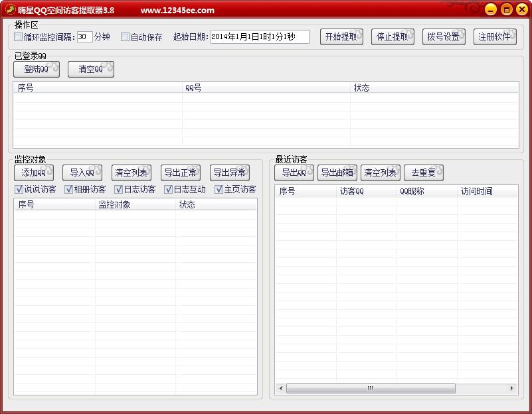
Task: Click 清空QQ to clear logged-in accounts
Action: tap(90, 69)
